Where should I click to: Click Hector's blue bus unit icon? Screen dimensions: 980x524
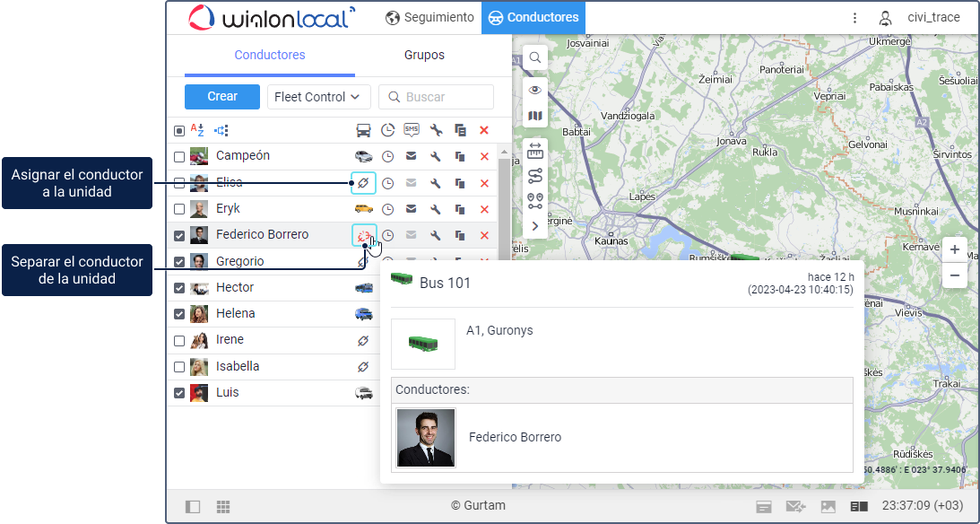(364, 288)
